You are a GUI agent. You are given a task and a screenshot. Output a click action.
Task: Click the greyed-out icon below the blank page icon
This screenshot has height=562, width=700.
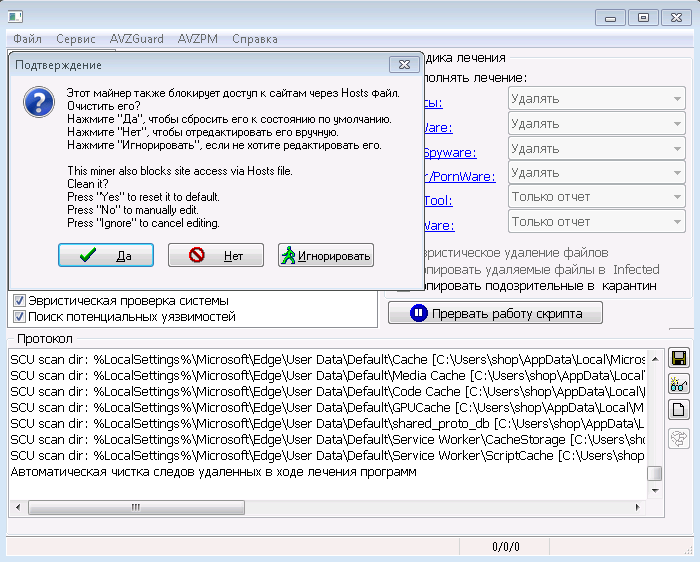679,438
